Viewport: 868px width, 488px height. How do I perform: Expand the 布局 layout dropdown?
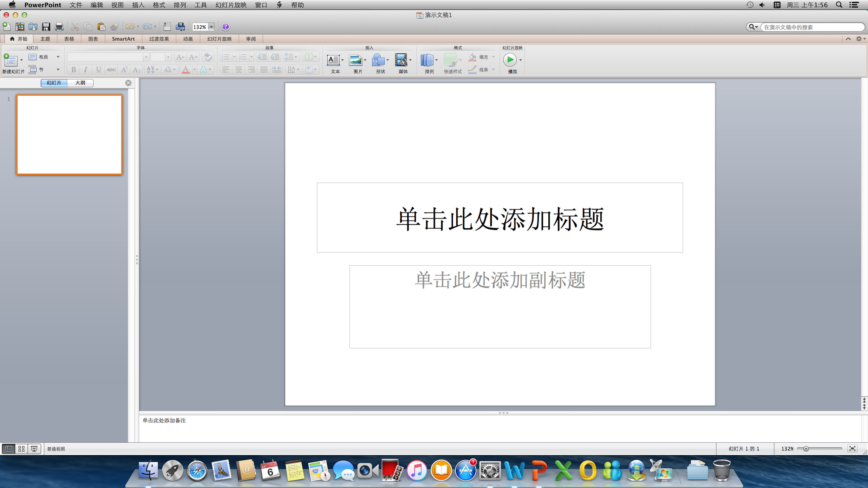coord(58,57)
